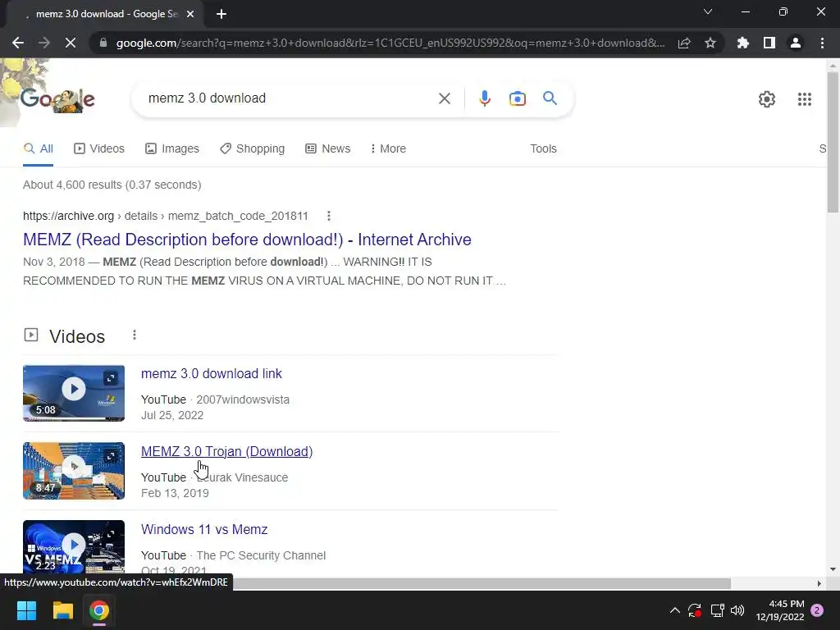840x630 pixels.
Task: Open the three-dot menu next to archive.org result
Action: tap(328, 216)
